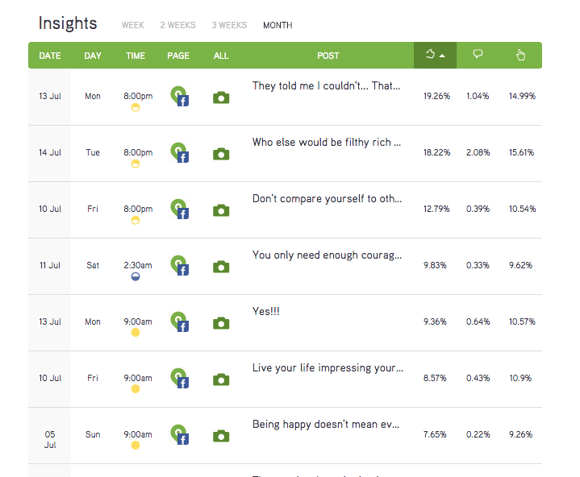Click the sun icon under 9:00am on 10 Jul
The width and height of the screenshot is (580, 477).
click(x=135, y=389)
